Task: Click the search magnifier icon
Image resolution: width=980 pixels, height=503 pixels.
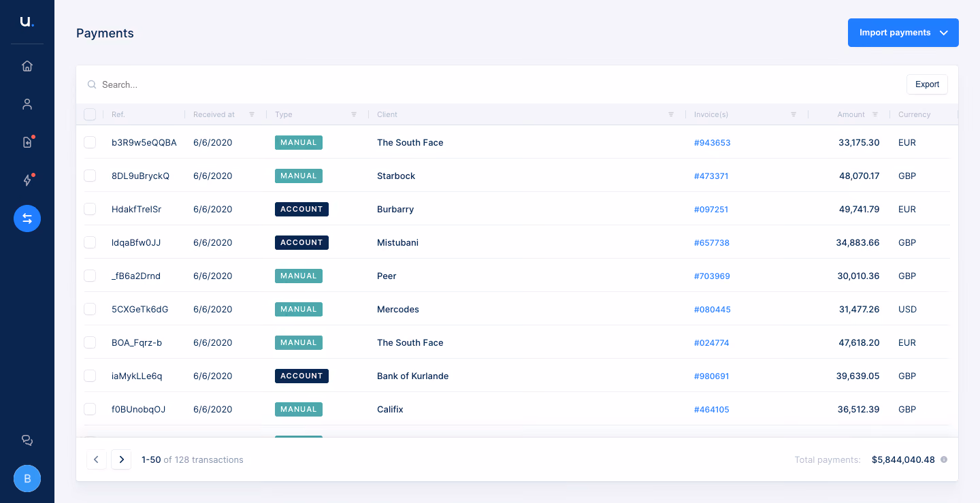Action: pyautogui.click(x=92, y=85)
